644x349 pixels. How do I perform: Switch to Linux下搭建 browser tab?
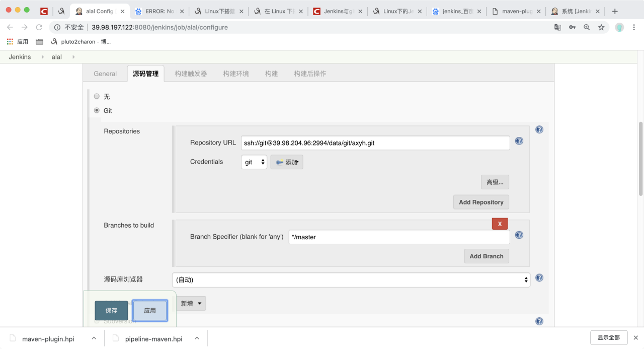point(219,11)
